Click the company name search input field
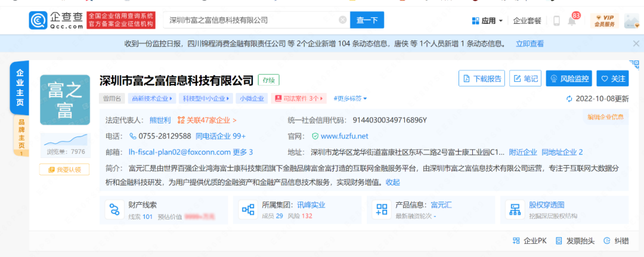Screen dimensions: 644x257 tap(250, 20)
